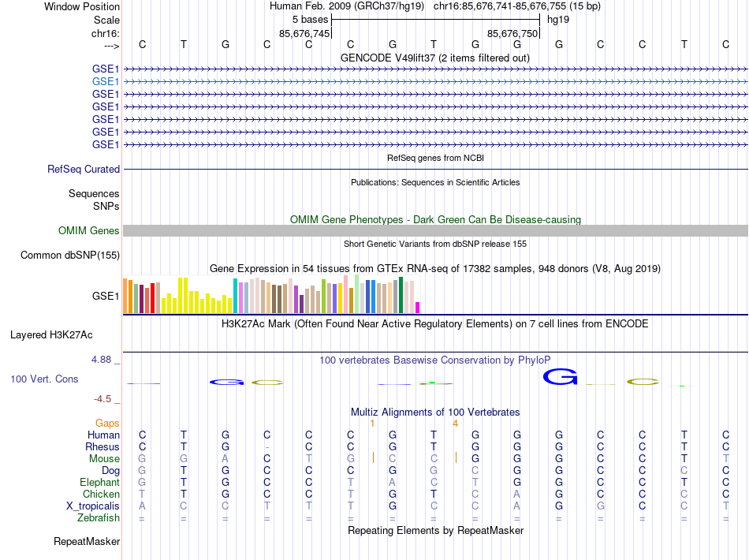Click the large blue G conservation logo
Screen dimensions: 749x560
(x=560, y=376)
